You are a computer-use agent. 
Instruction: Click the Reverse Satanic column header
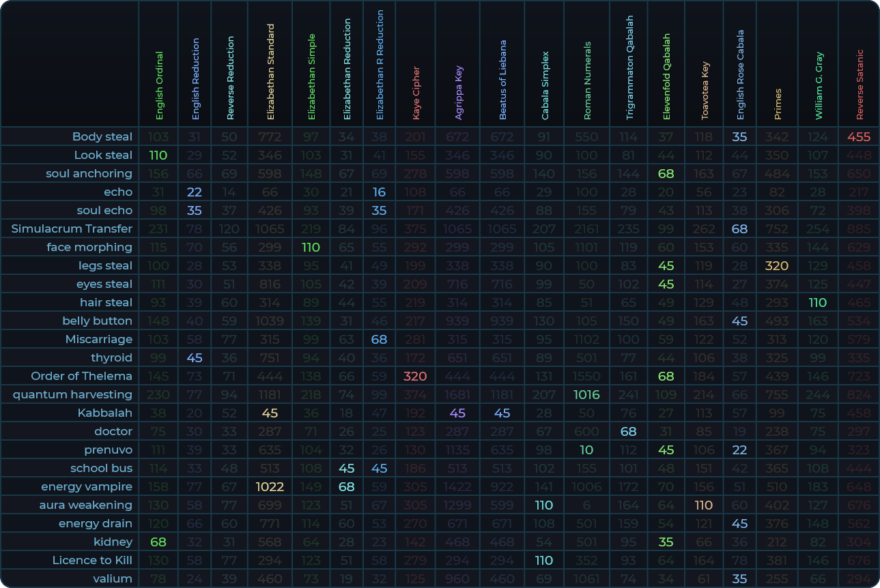860,84
